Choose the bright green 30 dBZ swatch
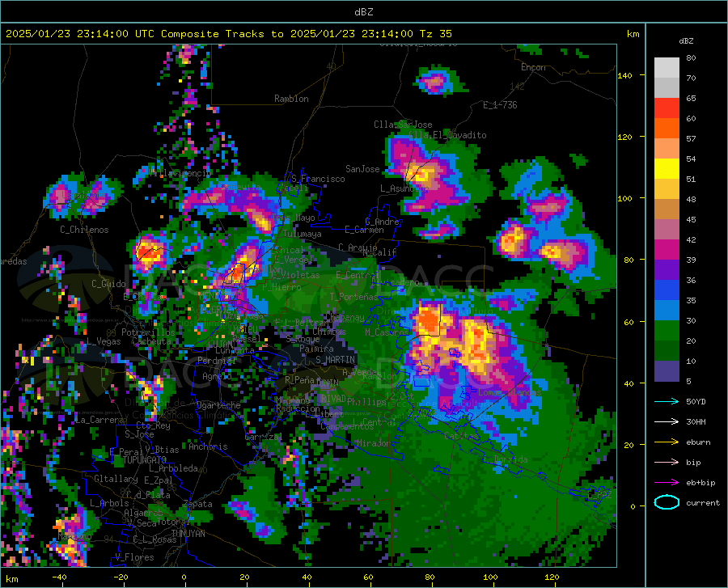The width and height of the screenshot is (728, 588). point(667,330)
